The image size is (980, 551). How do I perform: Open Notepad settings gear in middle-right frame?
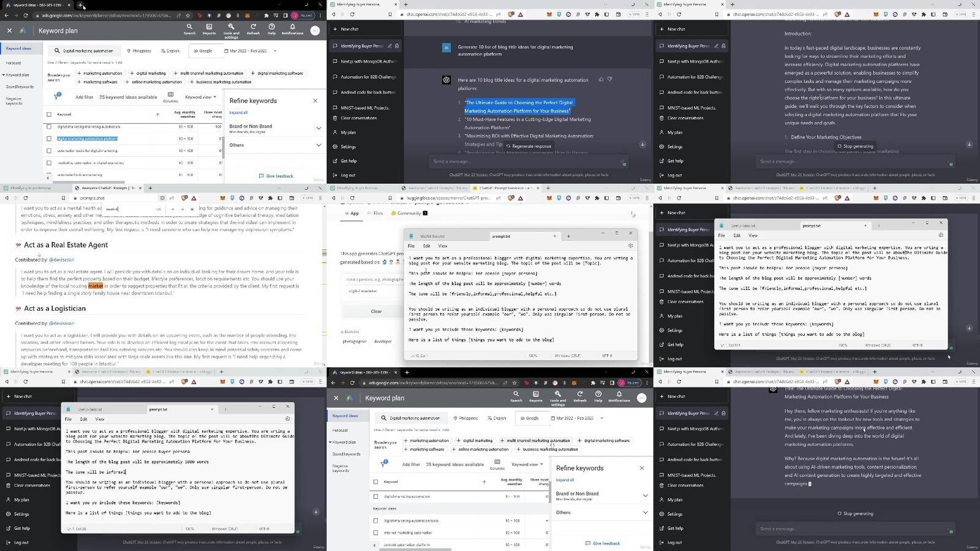[941, 235]
